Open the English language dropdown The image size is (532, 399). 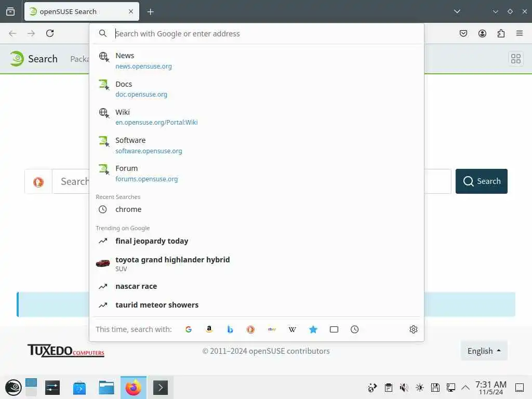484,351
